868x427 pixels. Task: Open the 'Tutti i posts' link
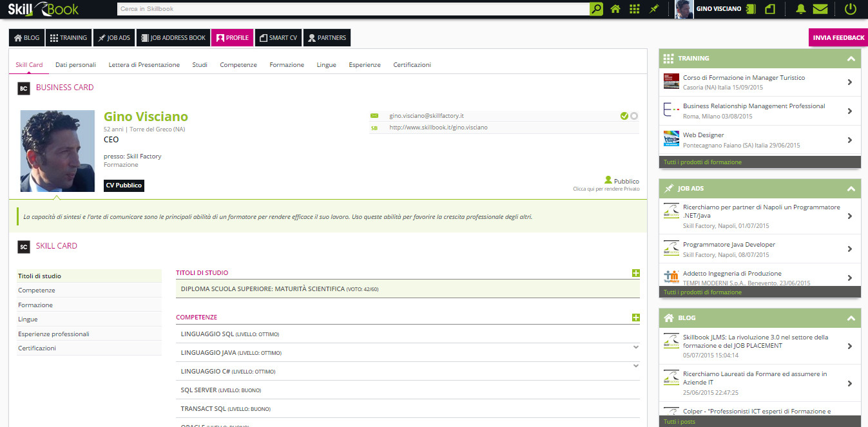pyautogui.click(x=679, y=422)
